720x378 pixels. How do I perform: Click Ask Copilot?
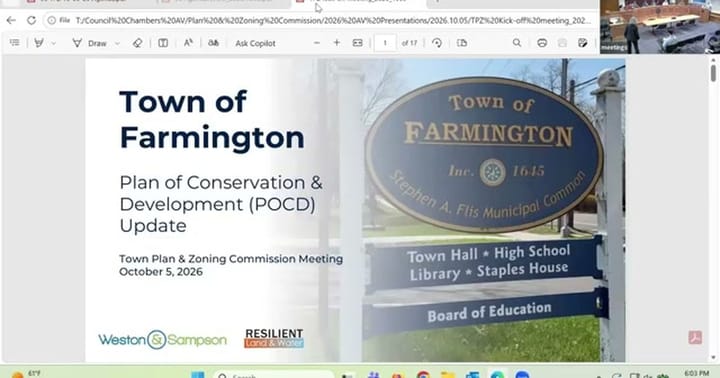coord(255,43)
